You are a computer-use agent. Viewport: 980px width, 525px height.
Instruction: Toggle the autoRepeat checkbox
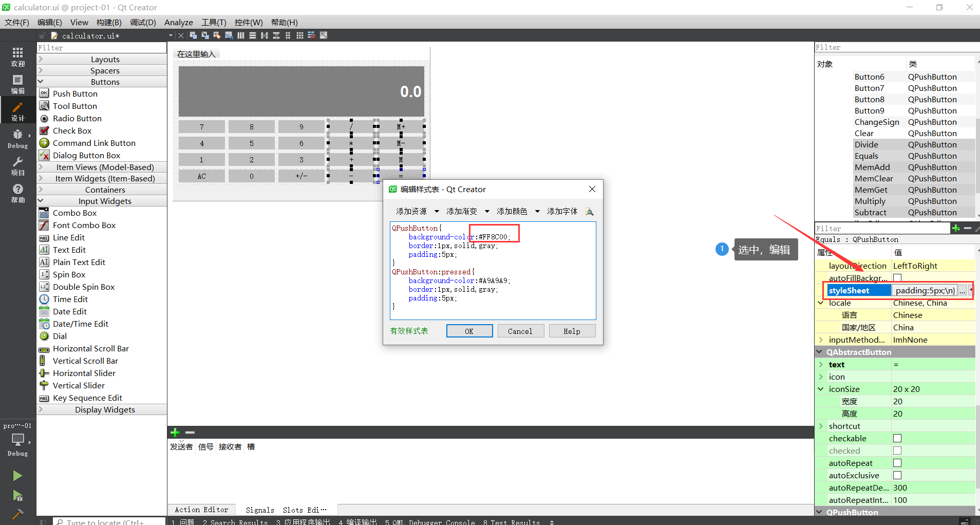(897, 463)
